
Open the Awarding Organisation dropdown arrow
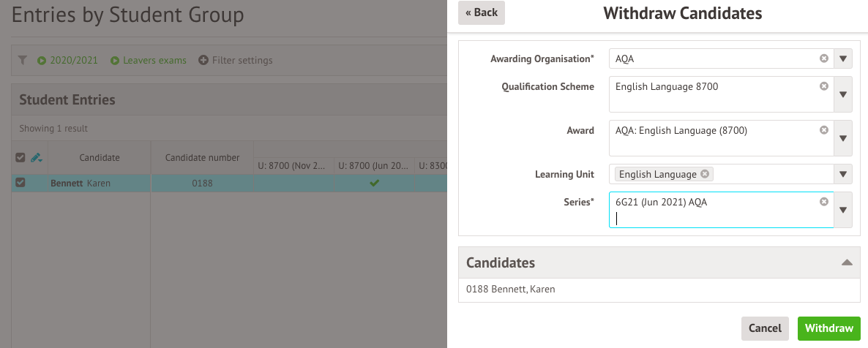[843, 58]
